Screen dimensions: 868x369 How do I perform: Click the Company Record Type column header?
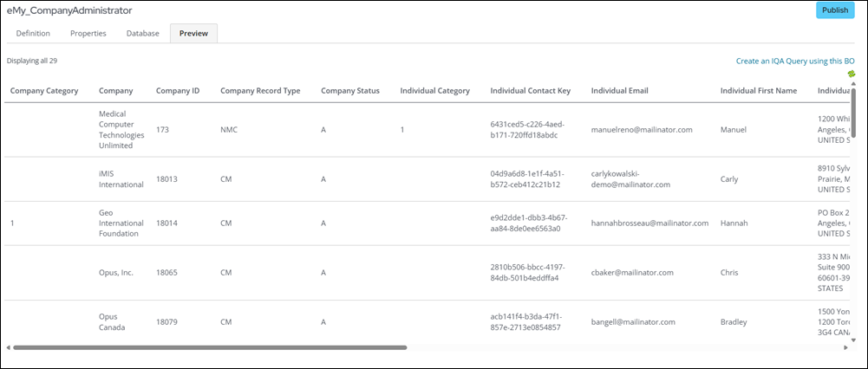coord(260,91)
